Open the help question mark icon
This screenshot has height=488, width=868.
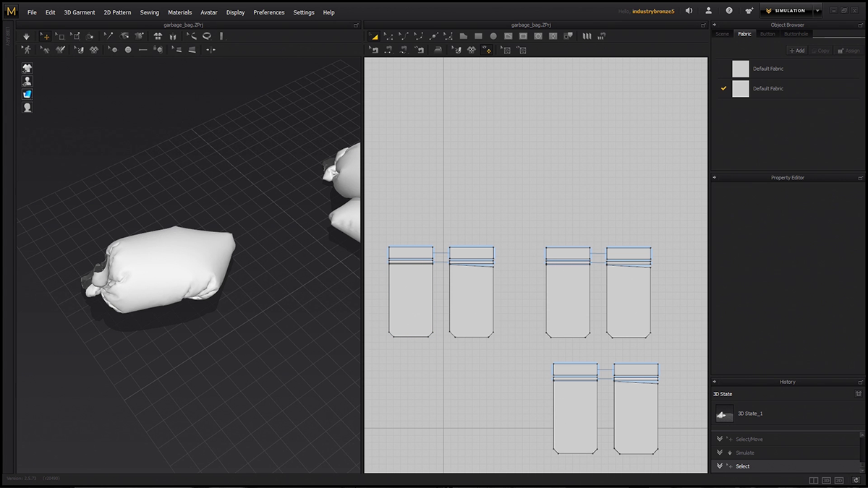729,11
